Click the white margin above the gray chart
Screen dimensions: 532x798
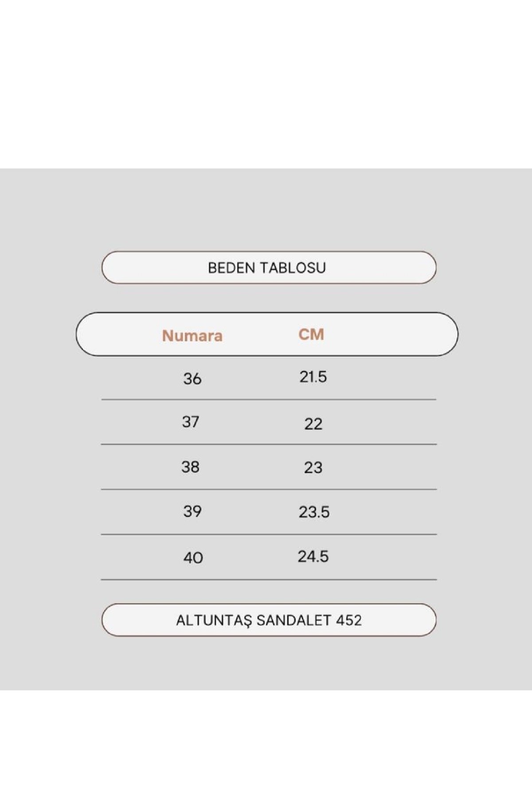click(x=266, y=84)
